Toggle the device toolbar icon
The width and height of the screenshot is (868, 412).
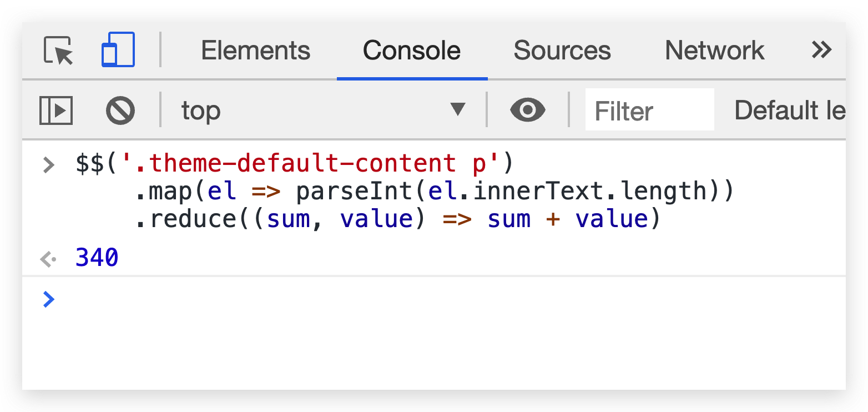[x=118, y=50]
